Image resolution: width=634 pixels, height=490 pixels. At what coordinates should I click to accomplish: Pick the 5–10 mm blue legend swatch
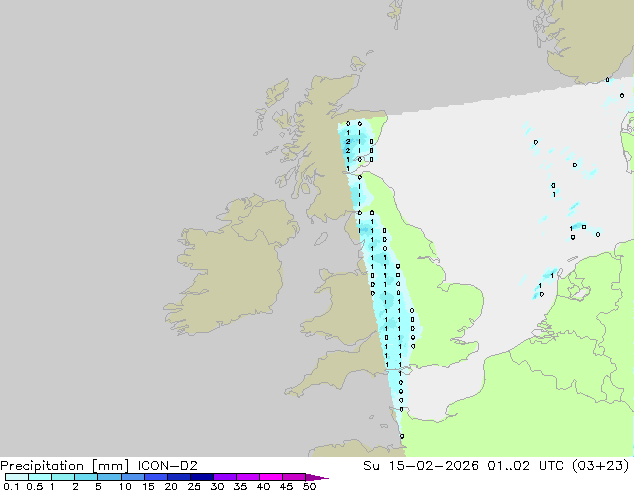(x=110, y=477)
